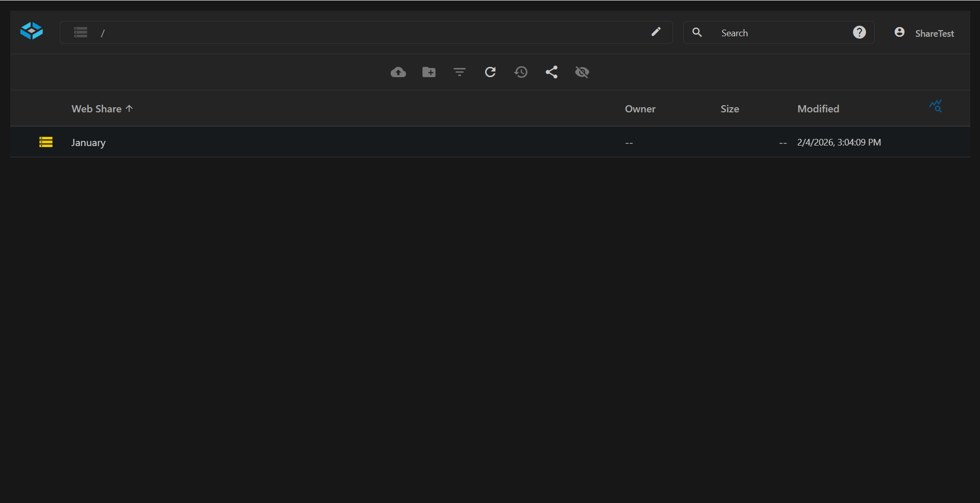Click the blue activity chart icon above the list
The width and height of the screenshot is (980, 503).
point(936,107)
